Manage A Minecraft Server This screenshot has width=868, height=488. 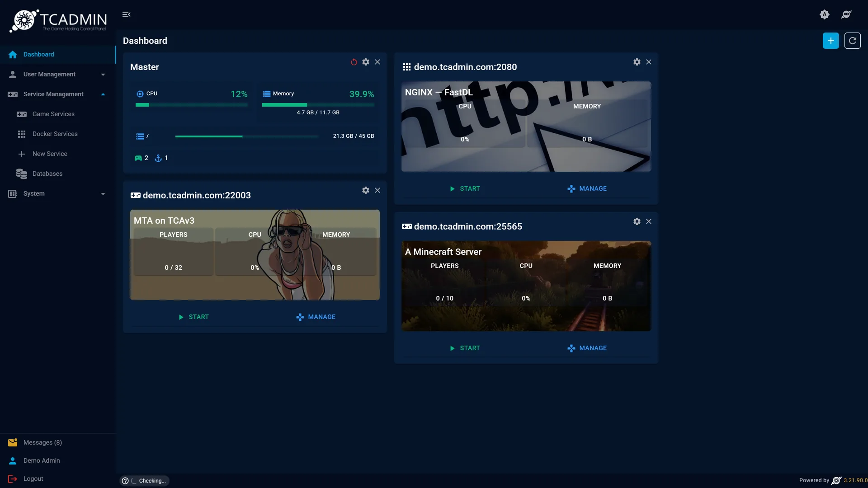click(587, 348)
